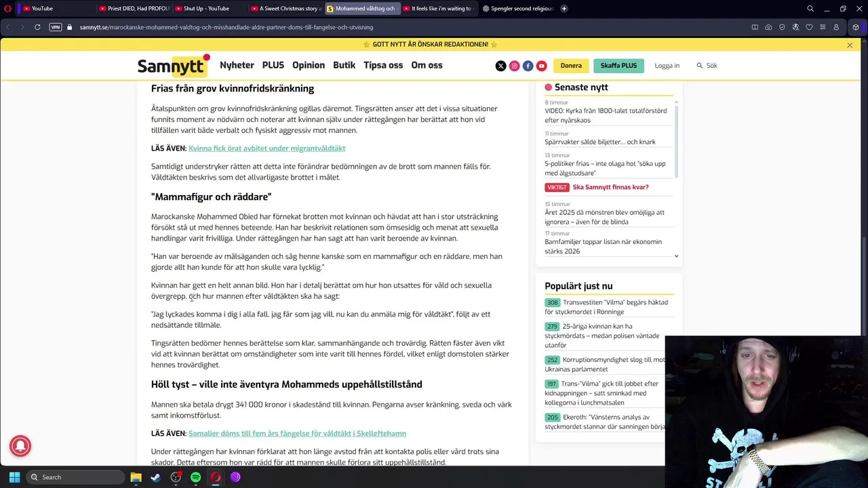Open Samnytt's Instagram icon
This screenshot has width=868, height=488.
(514, 66)
